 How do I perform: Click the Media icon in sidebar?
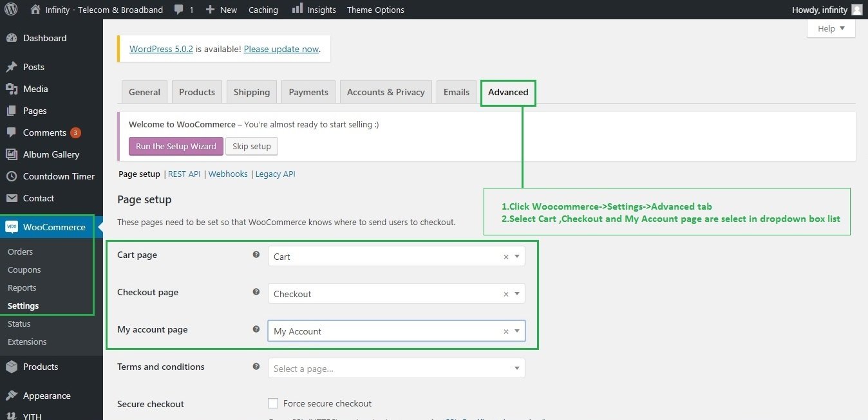pyautogui.click(x=12, y=89)
